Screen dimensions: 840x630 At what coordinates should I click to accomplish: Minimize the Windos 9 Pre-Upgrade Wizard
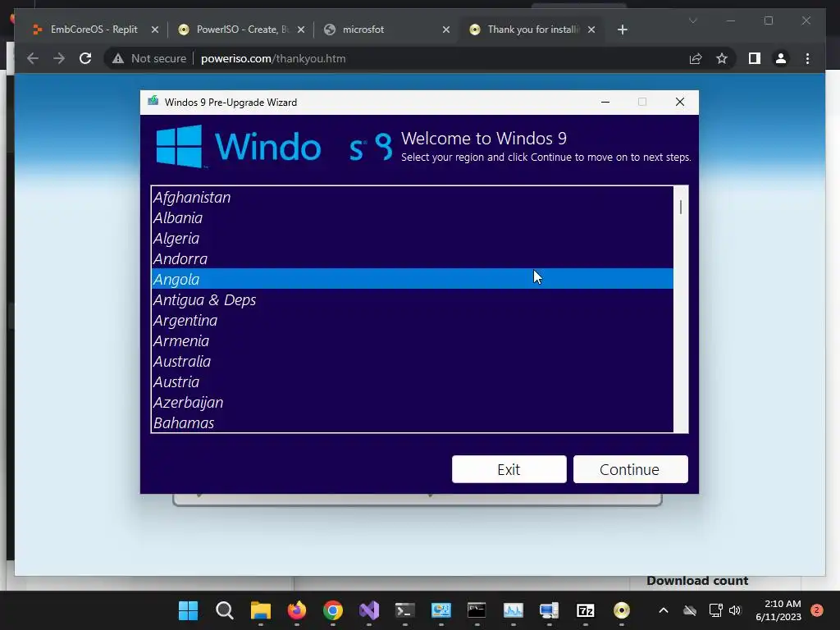[605, 102]
